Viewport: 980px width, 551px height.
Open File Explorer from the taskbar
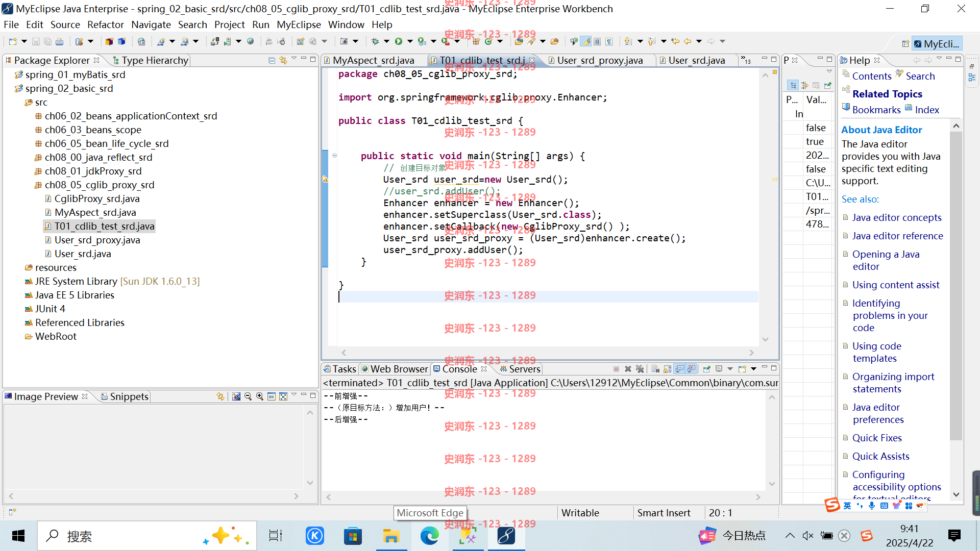tap(391, 536)
